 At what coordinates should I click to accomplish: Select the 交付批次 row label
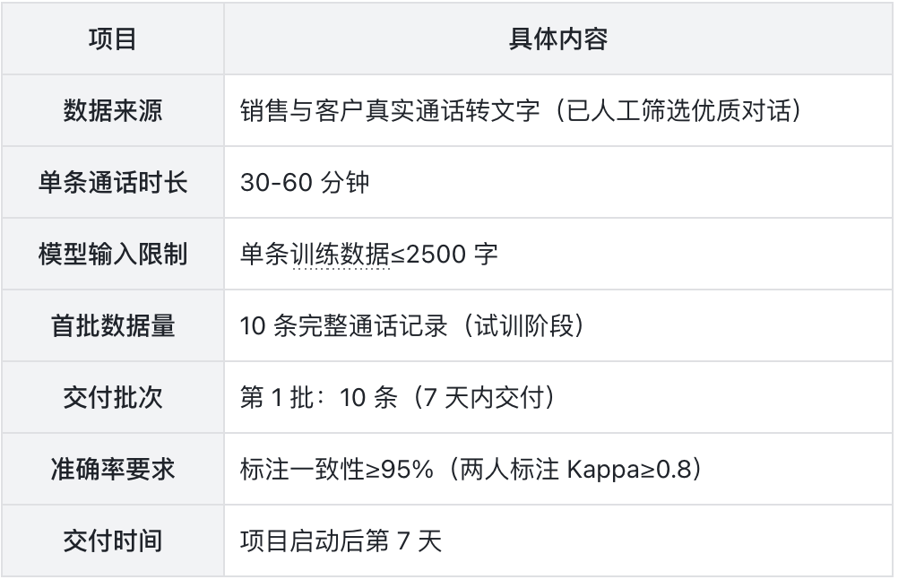point(112,398)
